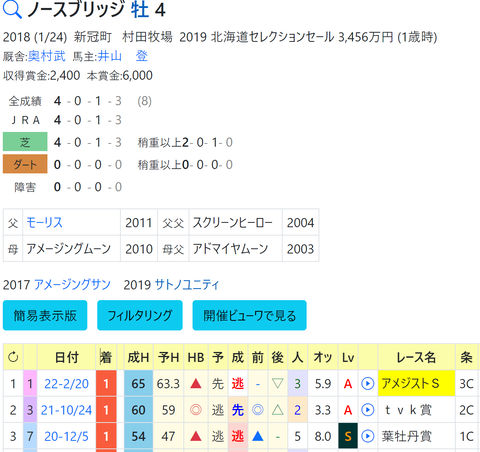This screenshot has height=452, width=480.
Task: Click blue filled triangle in 20-12/5 row
Action: tap(257, 436)
